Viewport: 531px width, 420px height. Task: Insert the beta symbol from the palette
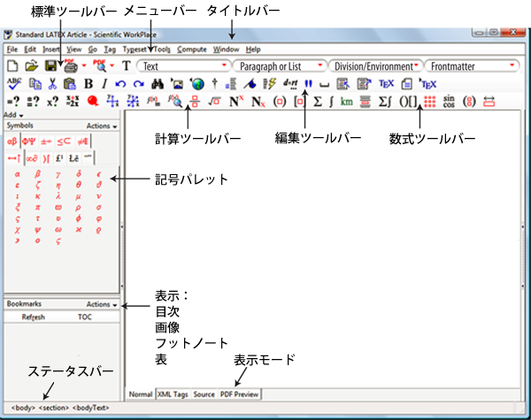[x=37, y=174]
